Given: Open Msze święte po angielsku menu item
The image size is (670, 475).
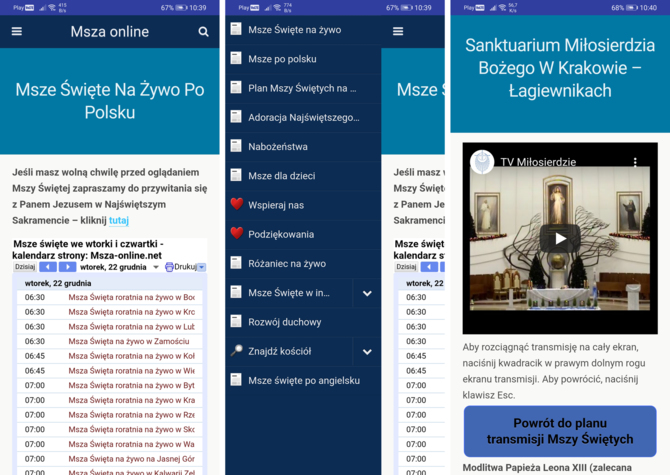Looking at the screenshot, I should [304, 381].
